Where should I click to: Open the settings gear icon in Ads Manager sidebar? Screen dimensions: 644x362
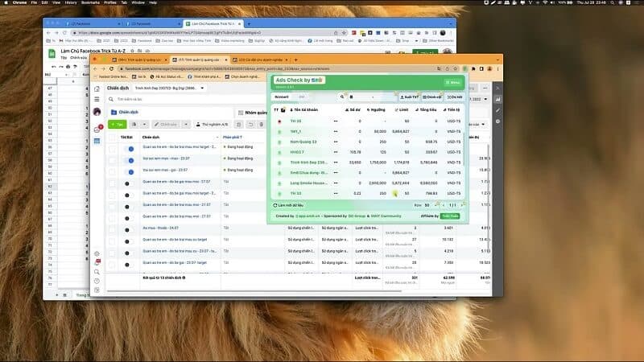click(97, 253)
